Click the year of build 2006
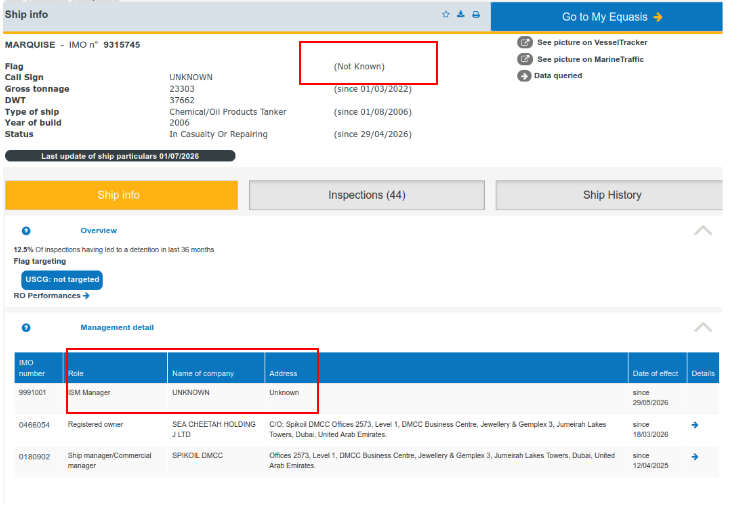740x526 pixels. coord(179,123)
